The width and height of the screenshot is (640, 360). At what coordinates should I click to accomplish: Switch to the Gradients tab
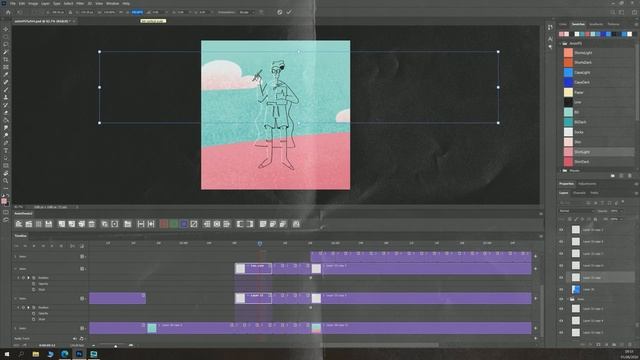pyautogui.click(x=596, y=24)
